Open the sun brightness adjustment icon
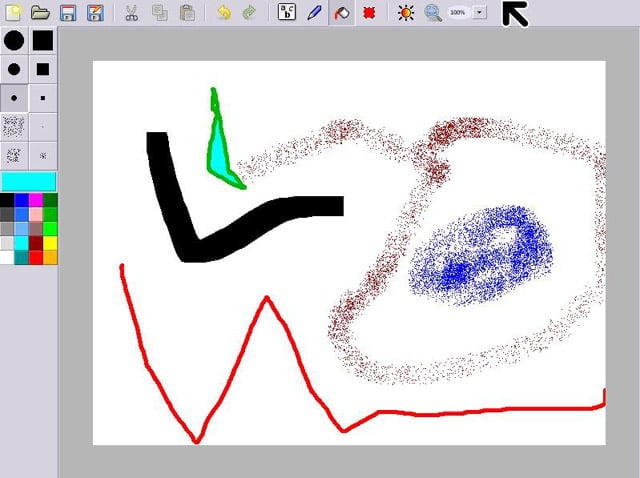 click(x=406, y=13)
